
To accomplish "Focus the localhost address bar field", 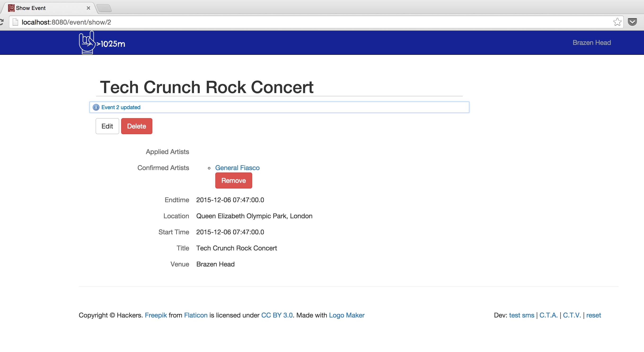I will pos(300,22).
